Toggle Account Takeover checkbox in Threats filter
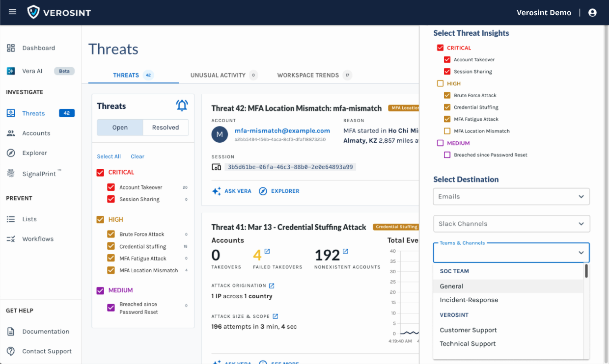The image size is (609, 364). (x=111, y=187)
